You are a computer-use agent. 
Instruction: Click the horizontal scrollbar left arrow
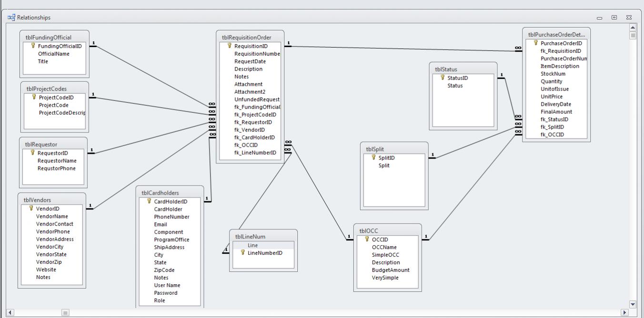tap(10, 312)
